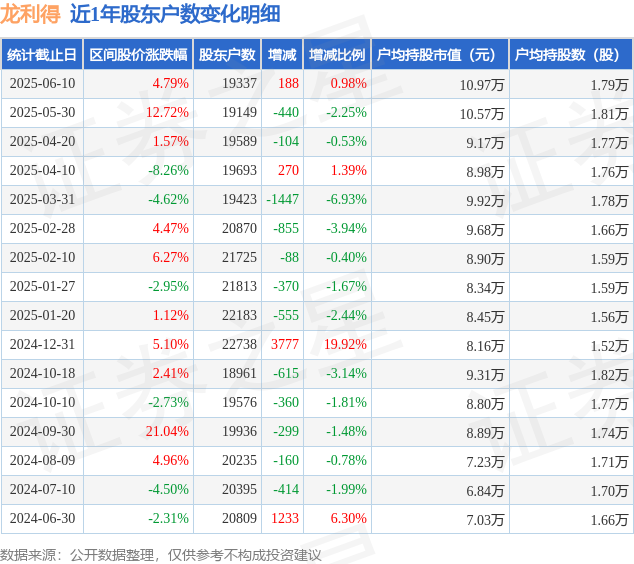Click the 增减 column header
The height and width of the screenshot is (564, 634).
tap(282, 55)
